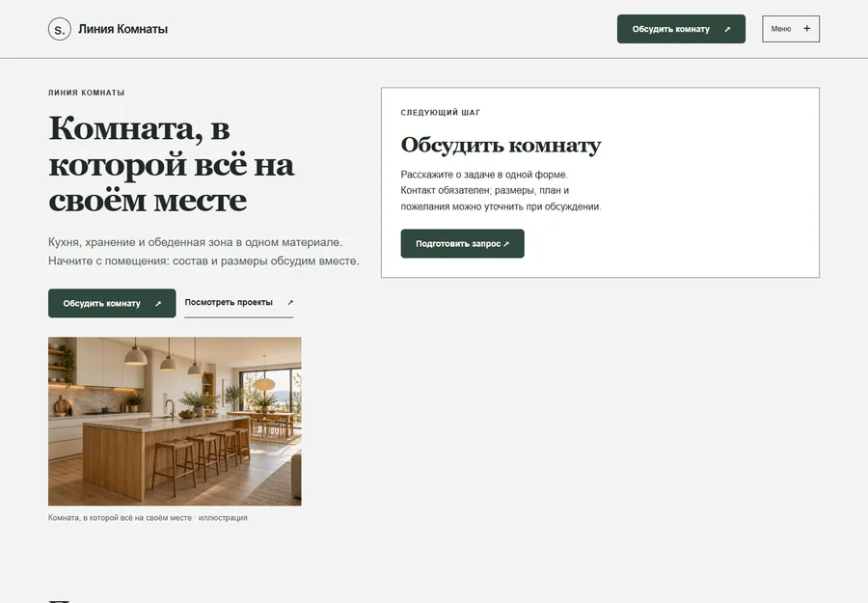Image resolution: width=868 pixels, height=603 pixels.
Task: Click the heading 'Комната, в которой всё на своём месте'
Action: click(x=171, y=164)
